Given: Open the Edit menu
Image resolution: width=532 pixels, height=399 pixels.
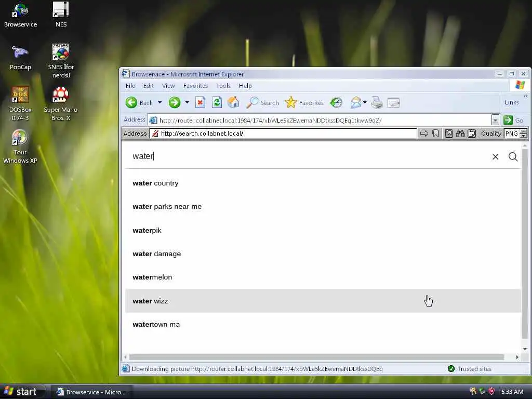Looking at the screenshot, I should 148,86.
